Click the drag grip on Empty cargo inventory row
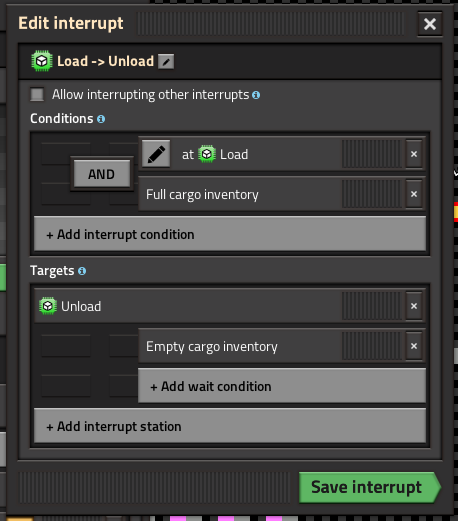The image size is (458, 521). pyautogui.click(x=372, y=346)
